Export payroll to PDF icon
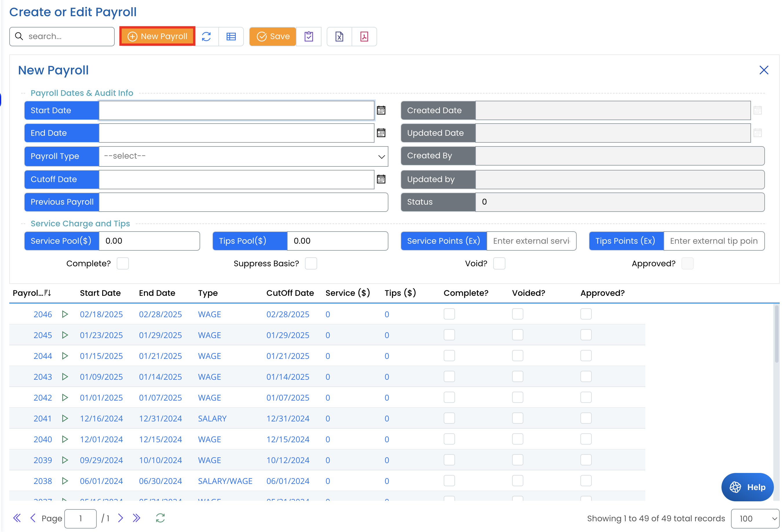 [x=364, y=36]
